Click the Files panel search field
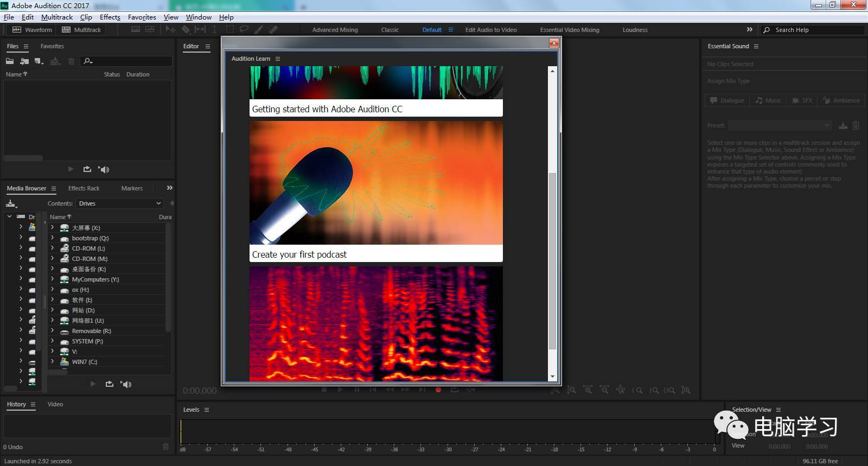 (x=126, y=61)
